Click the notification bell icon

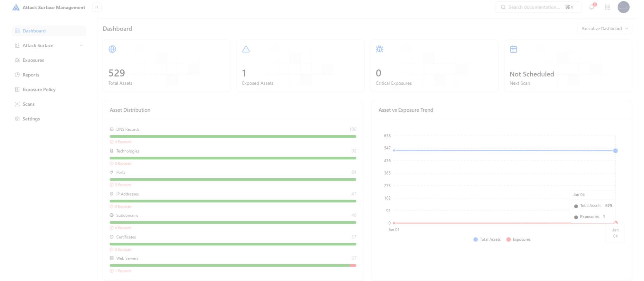592,7
